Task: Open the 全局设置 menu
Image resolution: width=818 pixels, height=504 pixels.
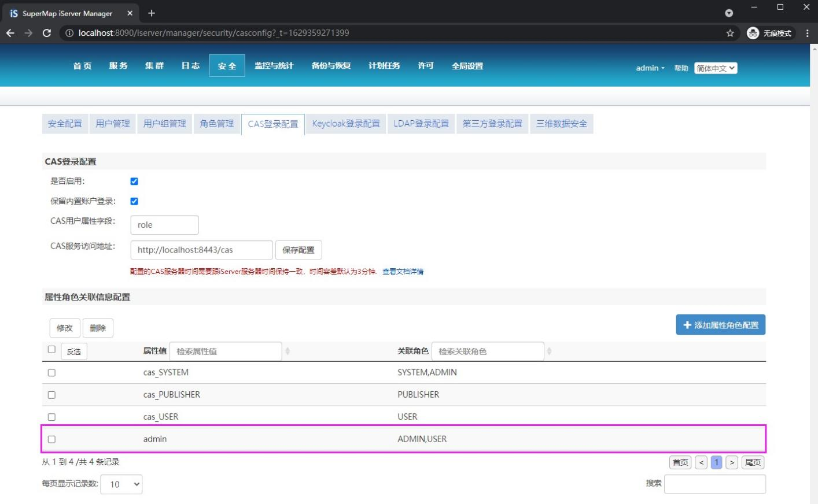Action: click(467, 66)
